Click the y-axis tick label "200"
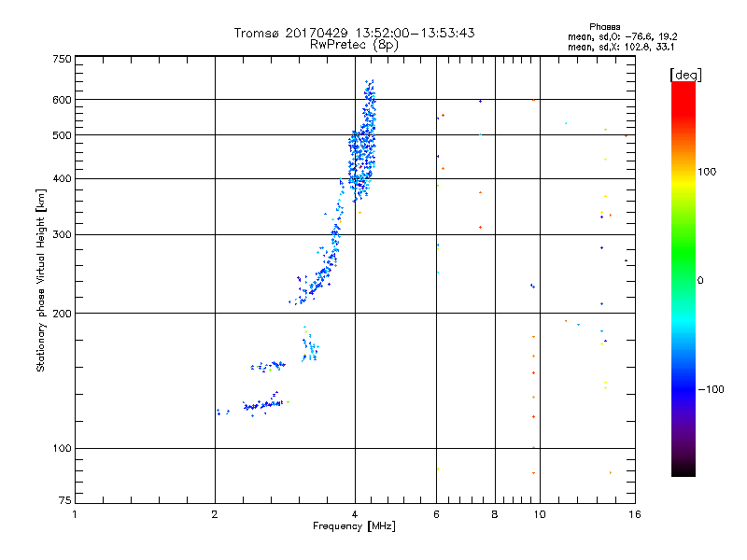Image resolution: width=747 pixels, height=560 pixels. coord(62,314)
